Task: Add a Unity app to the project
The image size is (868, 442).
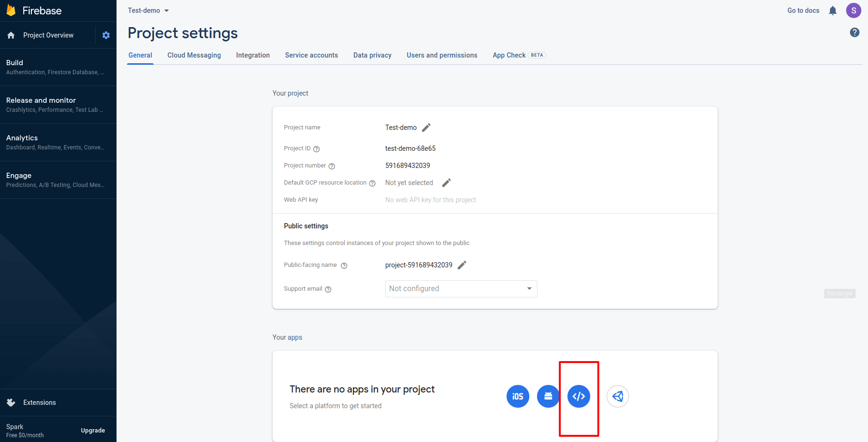Action: point(617,396)
